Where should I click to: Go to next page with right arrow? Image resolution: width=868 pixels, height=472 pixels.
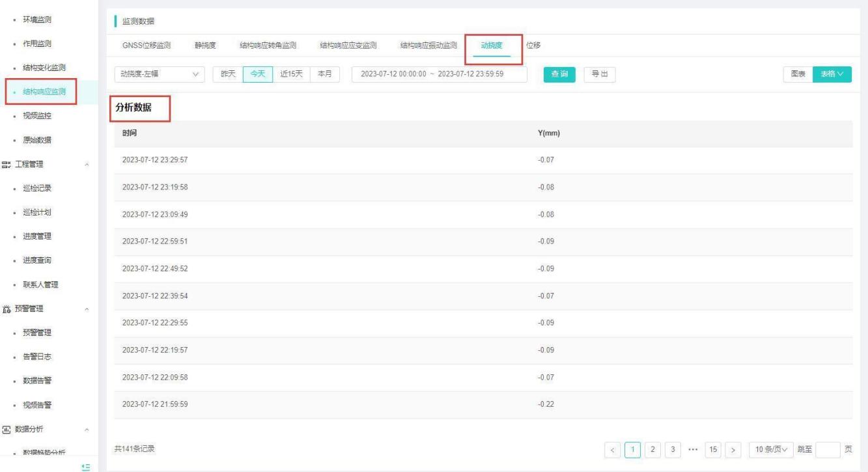pyautogui.click(x=734, y=450)
